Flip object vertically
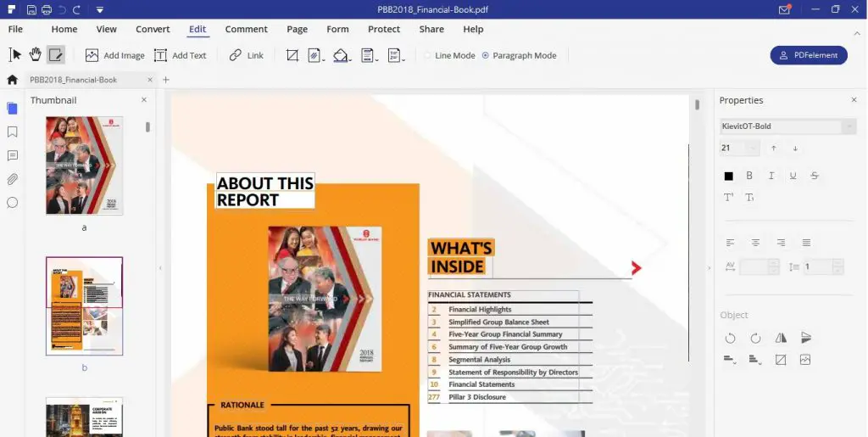Image resolution: width=868 pixels, height=437 pixels. tap(806, 338)
